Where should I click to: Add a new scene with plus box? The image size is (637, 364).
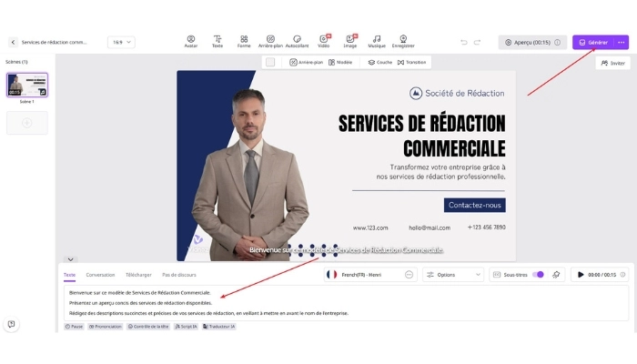[26, 123]
